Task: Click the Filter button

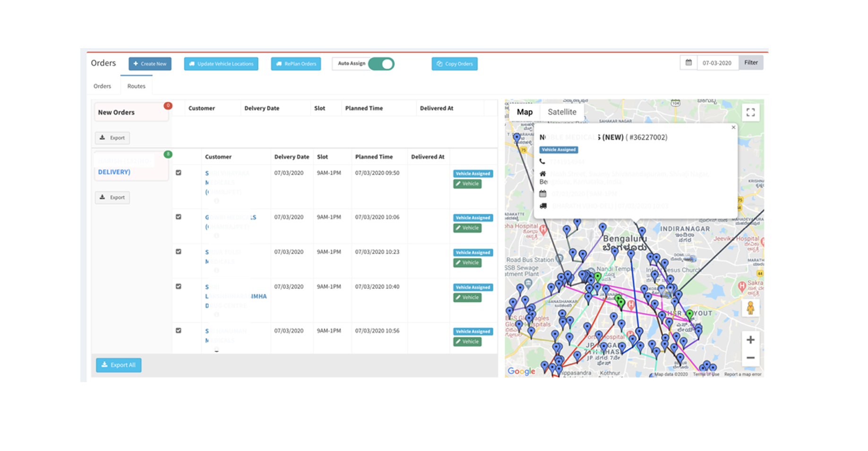Action: (751, 62)
